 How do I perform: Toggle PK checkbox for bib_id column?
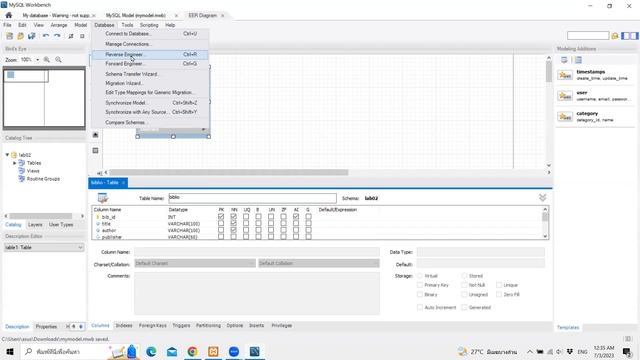pos(221,217)
